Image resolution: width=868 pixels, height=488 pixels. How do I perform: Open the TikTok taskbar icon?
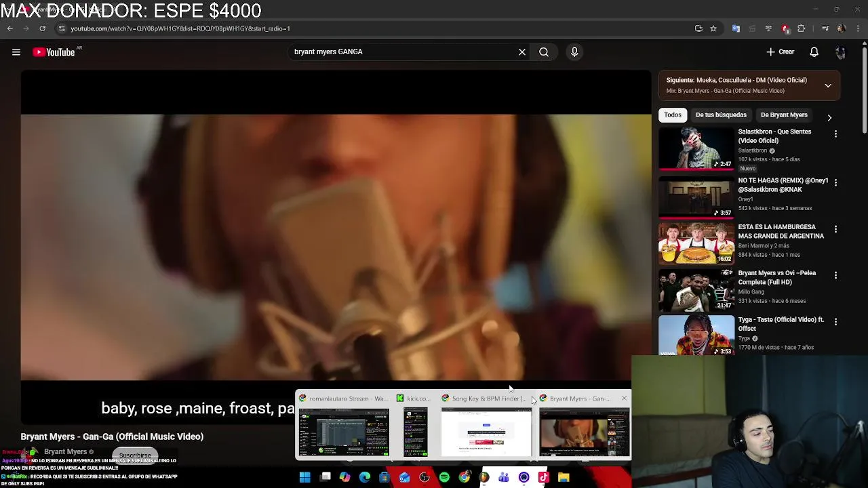point(543,477)
